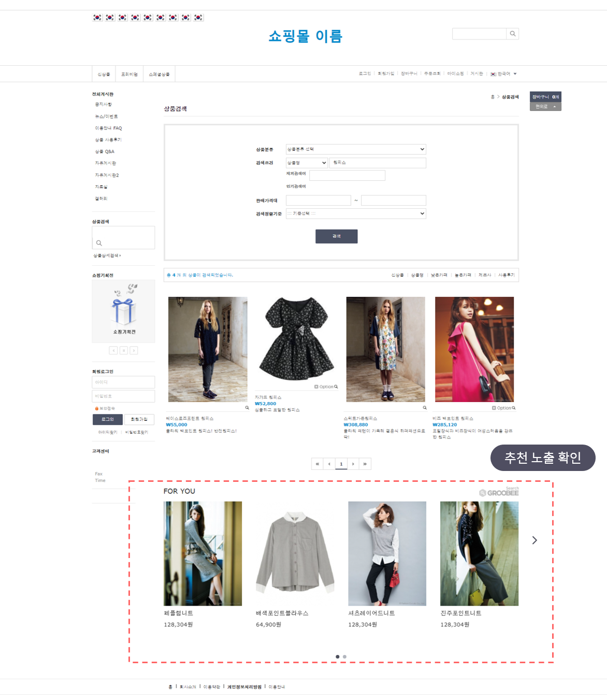Open the 검색정렬기준 sort order dropdown
607x700 pixels.
point(356,213)
